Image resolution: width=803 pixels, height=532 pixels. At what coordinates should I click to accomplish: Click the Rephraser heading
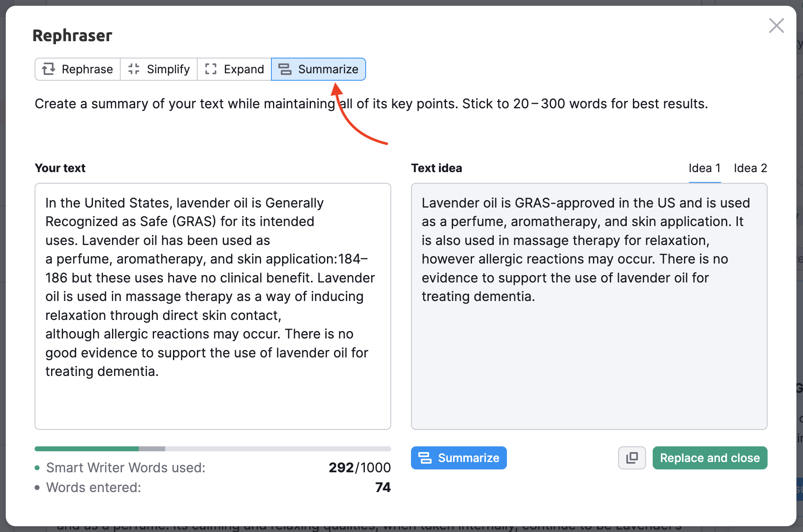pyautogui.click(x=72, y=35)
